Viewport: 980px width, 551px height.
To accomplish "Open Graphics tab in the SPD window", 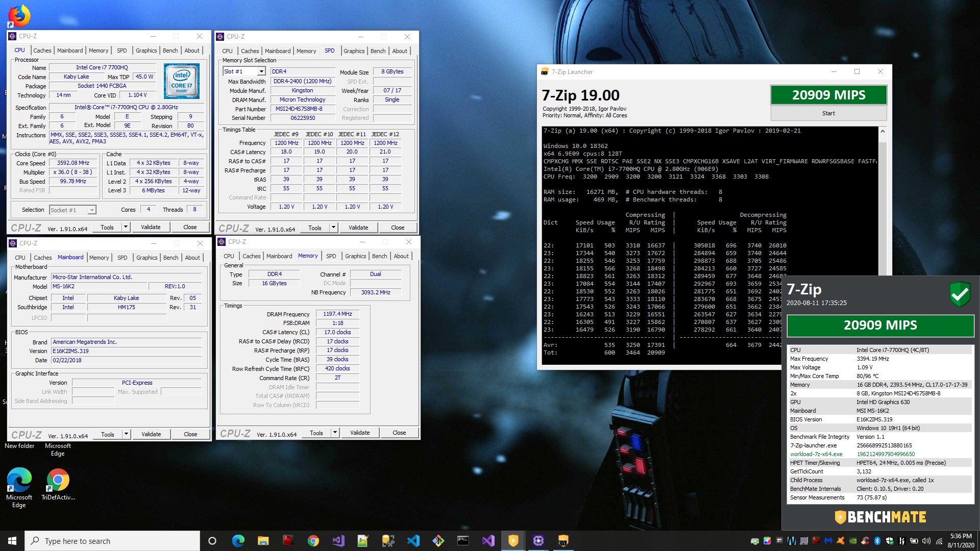I will tap(354, 51).
